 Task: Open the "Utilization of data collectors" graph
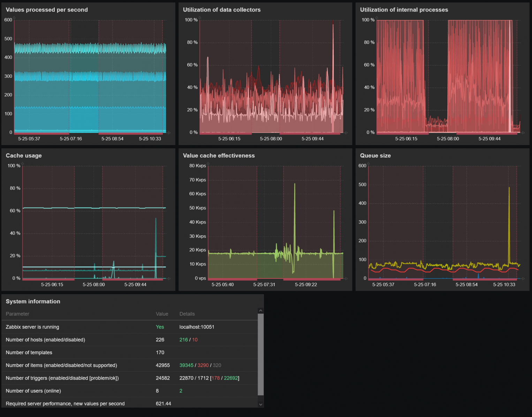222,9
